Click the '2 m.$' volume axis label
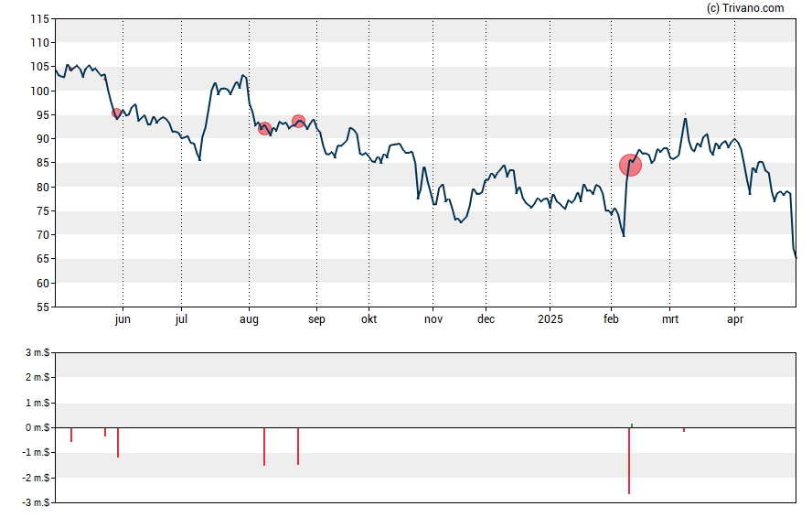The height and width of the screenshot is (517, 812). (37, 378)
